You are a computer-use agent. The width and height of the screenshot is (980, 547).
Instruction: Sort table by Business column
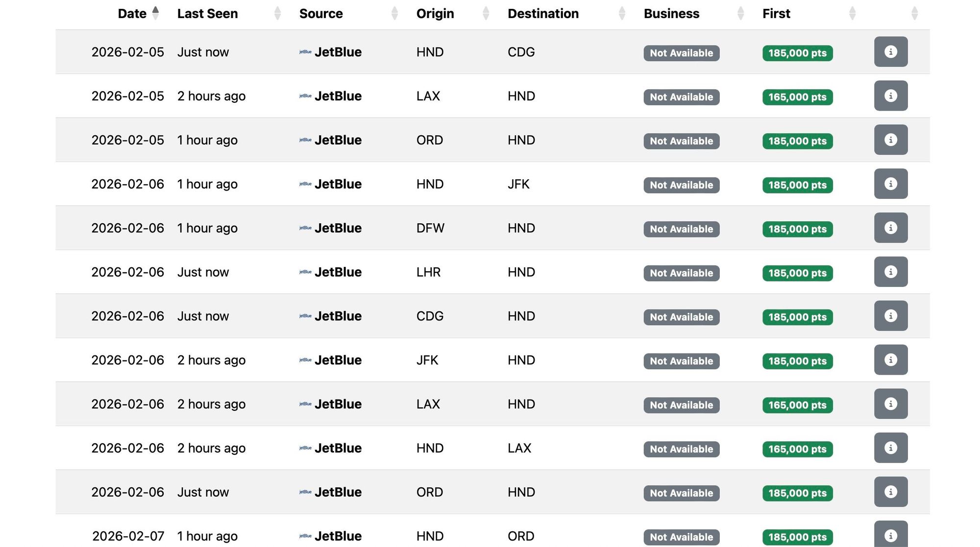pos(671,14)
